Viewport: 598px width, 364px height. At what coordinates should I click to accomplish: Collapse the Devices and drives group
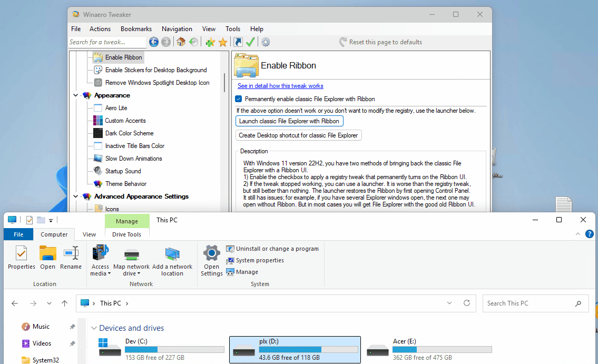[94, 328]
